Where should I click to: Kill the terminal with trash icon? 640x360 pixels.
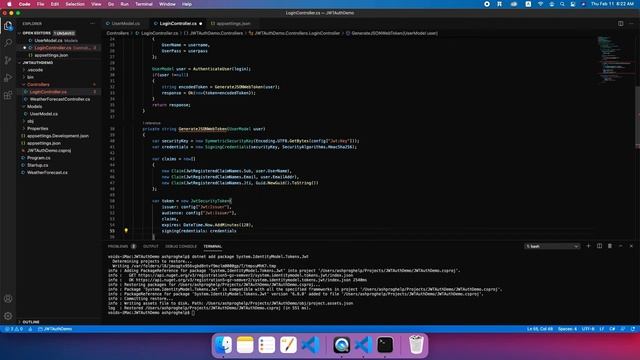tap(610, 246)
